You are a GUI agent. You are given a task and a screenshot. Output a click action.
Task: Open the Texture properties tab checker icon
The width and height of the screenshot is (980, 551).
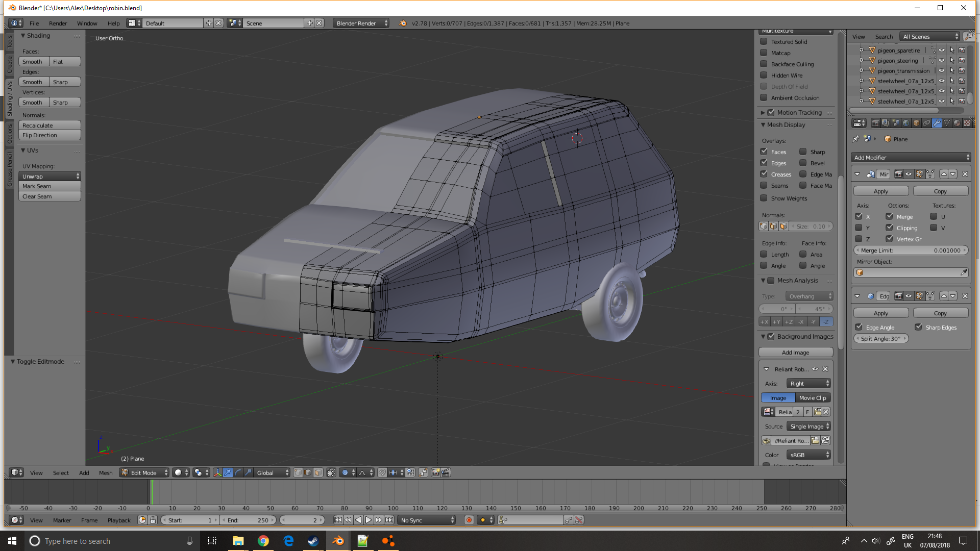coord(967,123)
